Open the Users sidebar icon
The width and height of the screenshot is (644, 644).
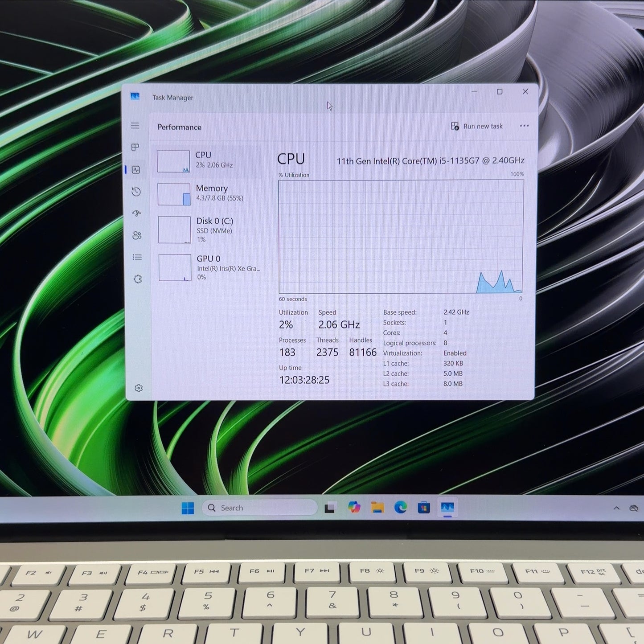pos(137,235)
